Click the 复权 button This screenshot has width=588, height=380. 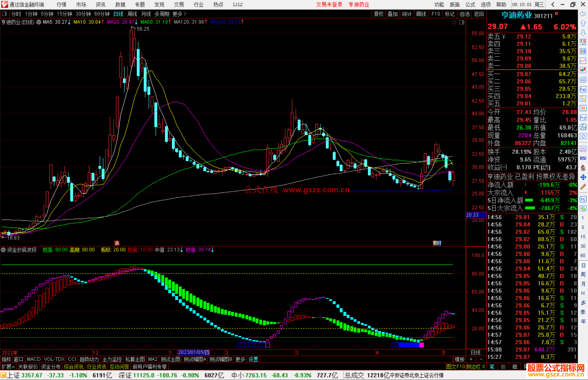point(378,14)
